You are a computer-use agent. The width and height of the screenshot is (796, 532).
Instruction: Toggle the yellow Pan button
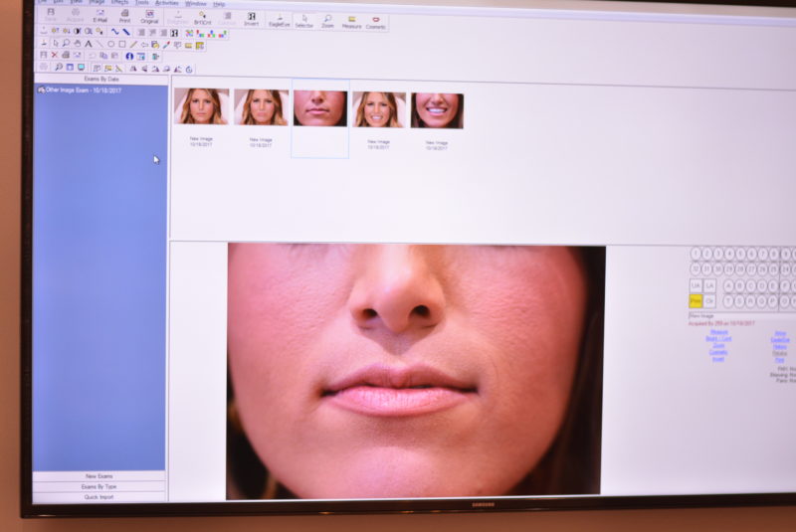pyautogui.click(x=696, y=300)
